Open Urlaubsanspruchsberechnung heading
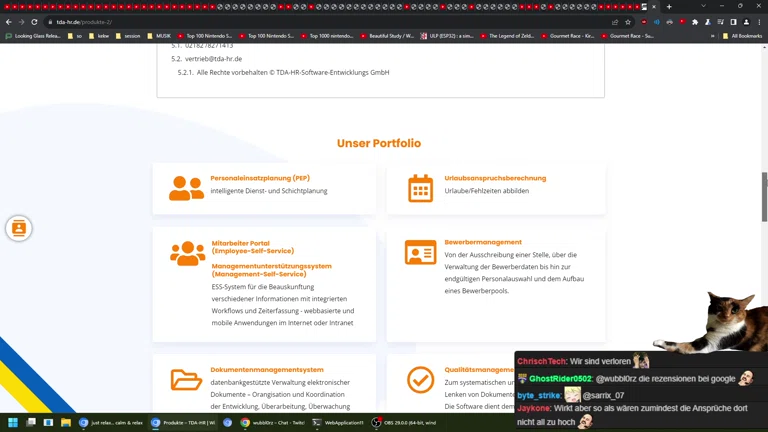The height and width of the screenshot is (432, 768). pyautogui.click(x=495, y=178)
